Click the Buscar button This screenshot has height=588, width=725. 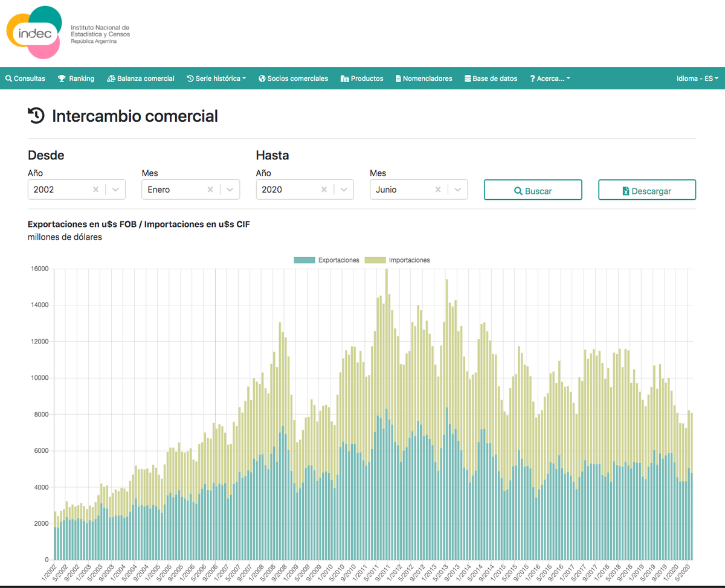click(533, 190)
